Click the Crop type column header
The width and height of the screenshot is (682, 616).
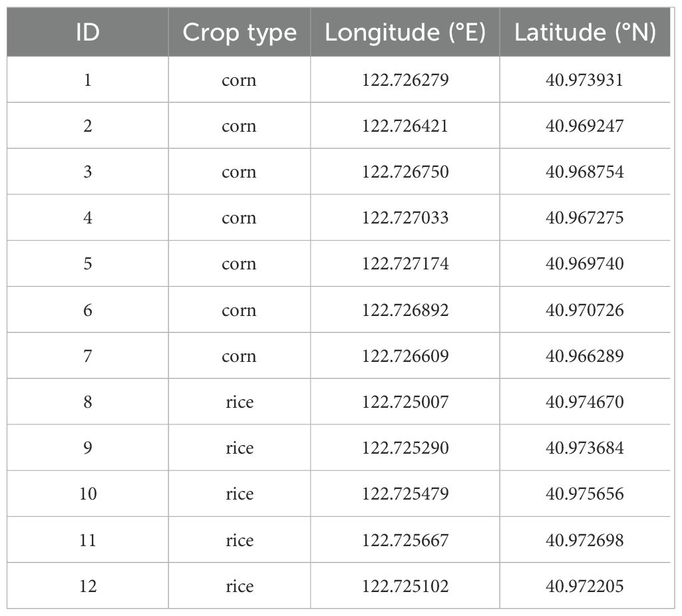[x=239, y=33]
